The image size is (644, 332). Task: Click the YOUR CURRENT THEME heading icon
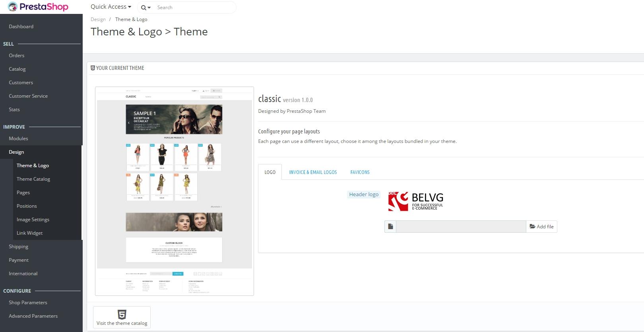coord(93,68)
